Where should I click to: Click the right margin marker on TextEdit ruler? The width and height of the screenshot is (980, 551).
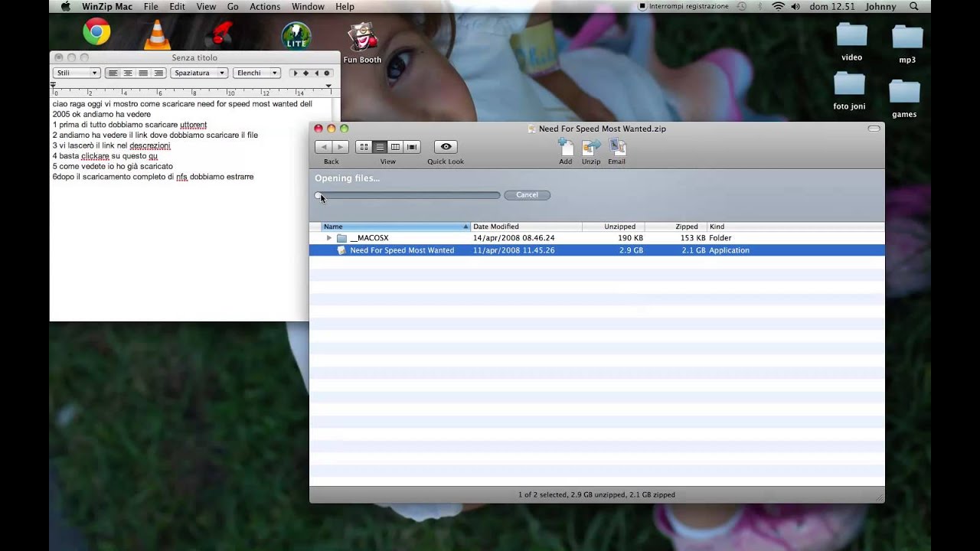[328, 86]
